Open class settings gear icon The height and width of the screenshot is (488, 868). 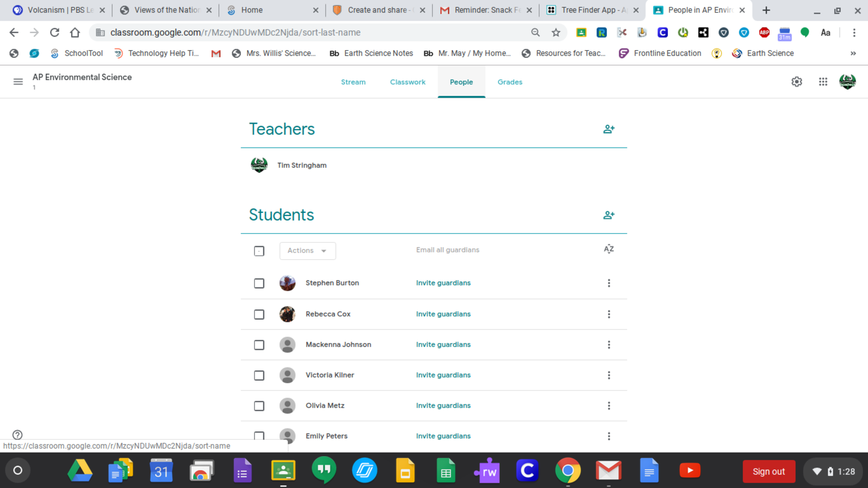pos(796,82)
